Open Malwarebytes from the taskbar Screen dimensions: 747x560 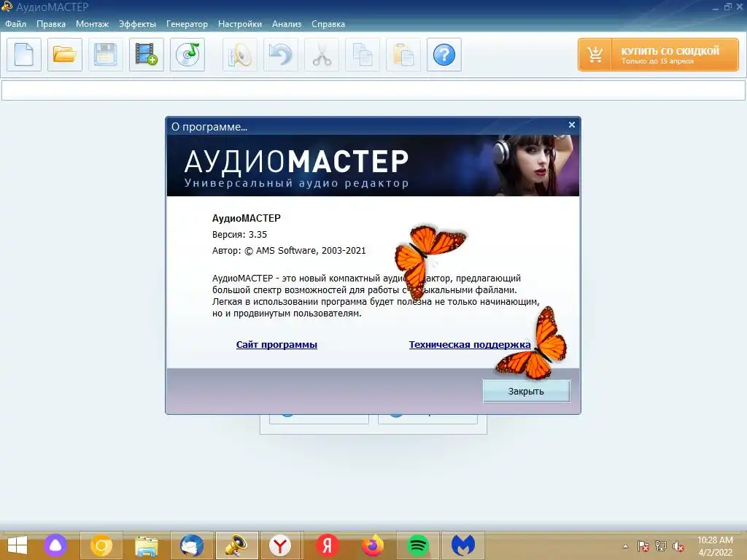click(463, 545)
